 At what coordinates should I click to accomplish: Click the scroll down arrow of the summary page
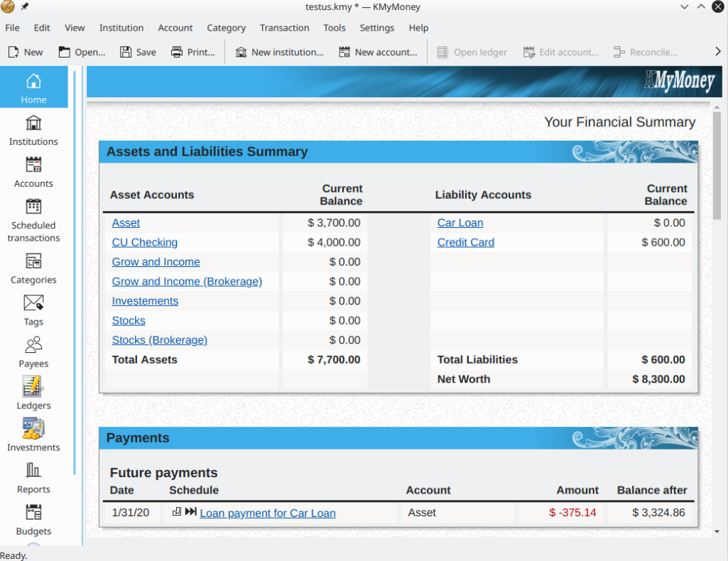click(717, 530)
